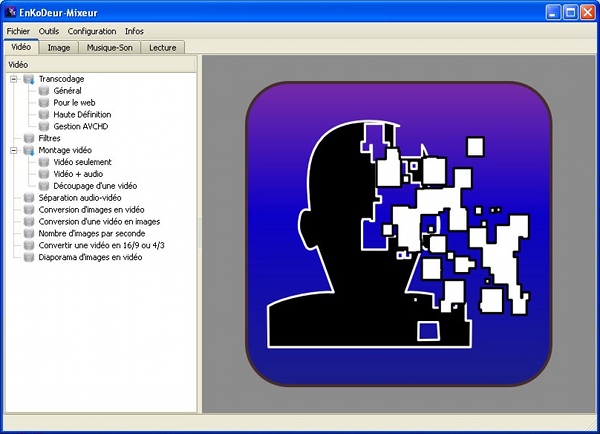Click the Haute Définition item icon
600x434 pixels.
[44, 115]
